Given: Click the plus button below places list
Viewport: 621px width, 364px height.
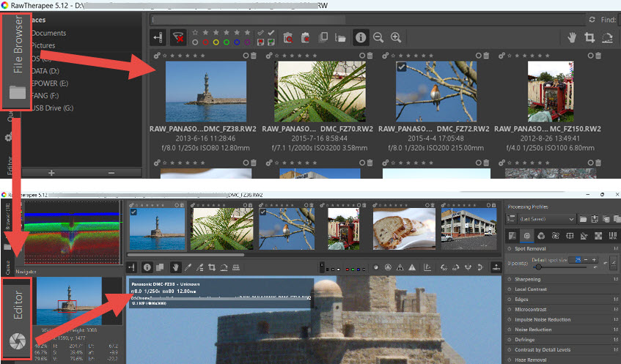Looking at the screenshot, I should (x=51, y=173).
